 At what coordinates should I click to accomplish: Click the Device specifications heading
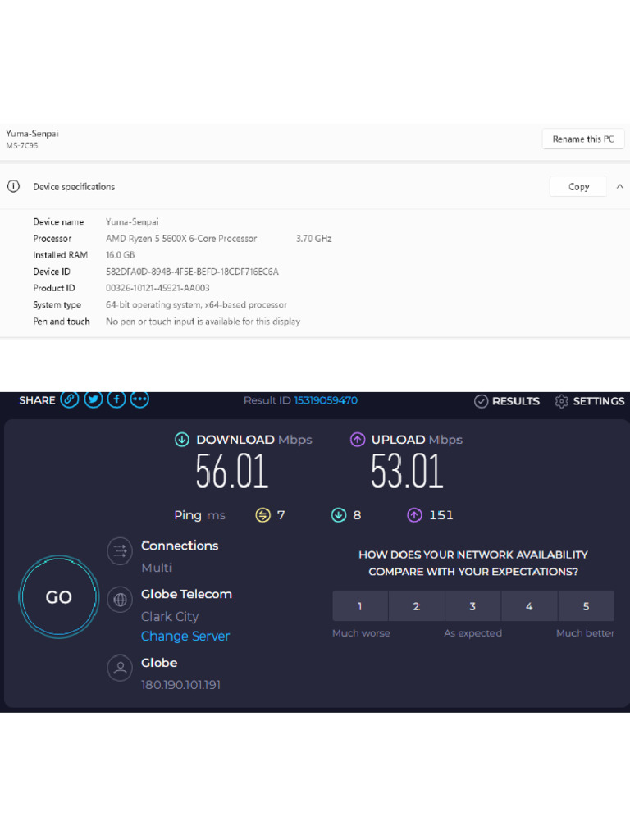point(74,186)
